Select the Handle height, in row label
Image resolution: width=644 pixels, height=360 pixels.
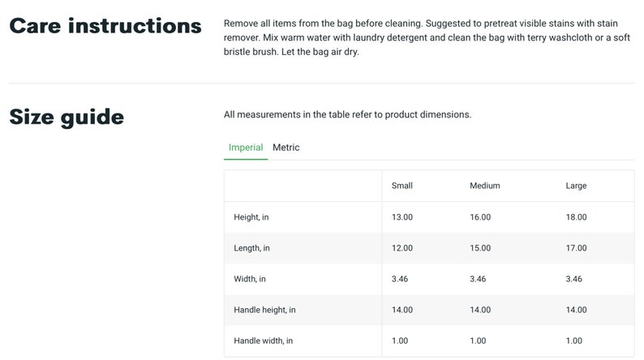tap(264, 310)
